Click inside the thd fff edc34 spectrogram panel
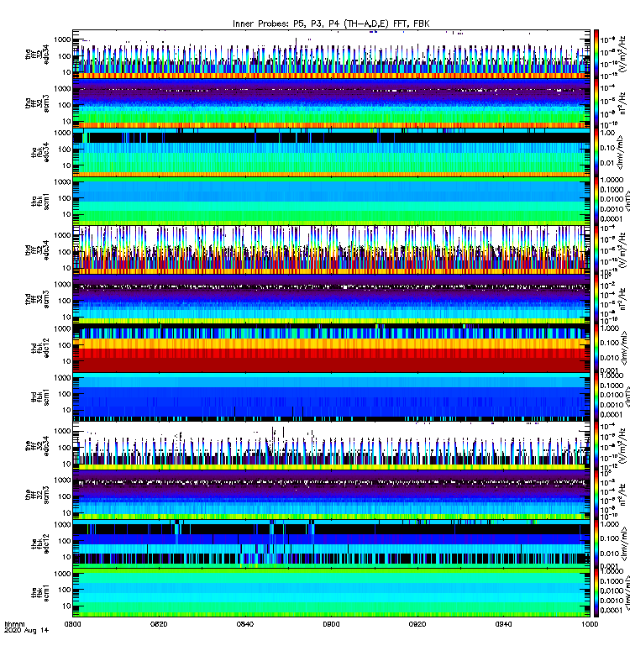 331,250
